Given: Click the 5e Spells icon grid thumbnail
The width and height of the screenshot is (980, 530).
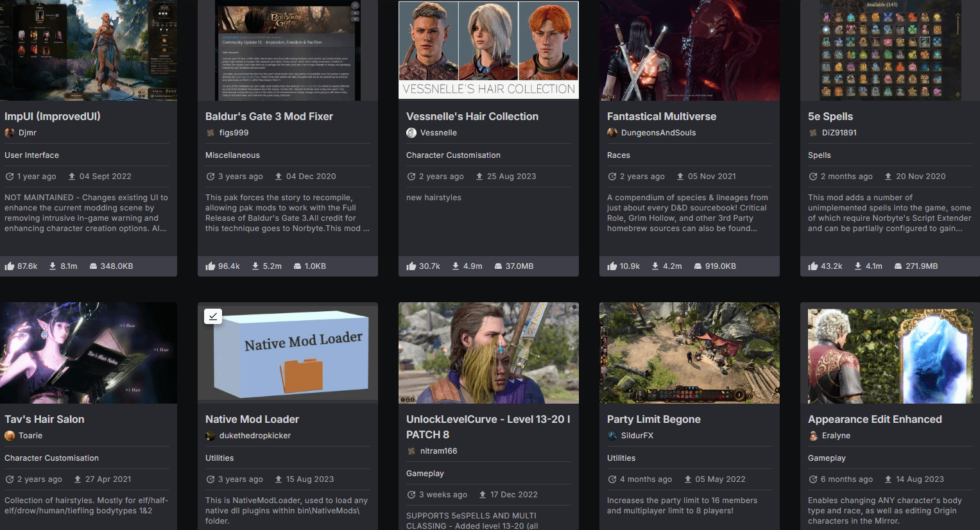Looking at the screenshot, I should tap(890, 50).
